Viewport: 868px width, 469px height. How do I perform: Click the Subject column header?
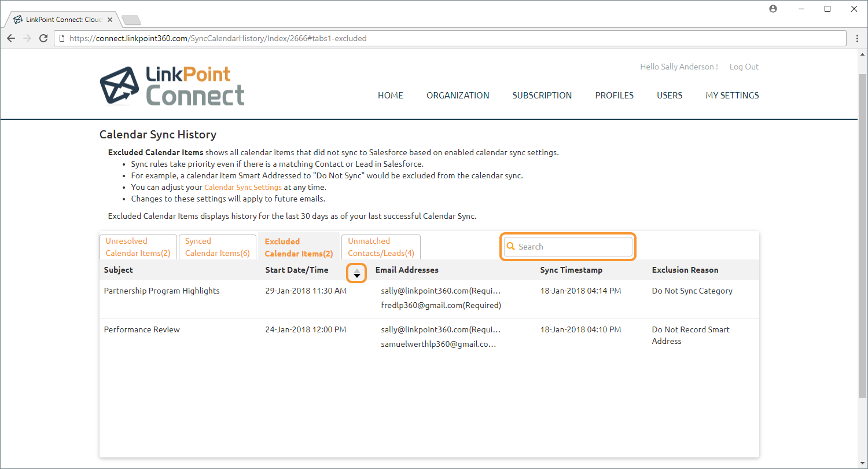pos(118,270)
